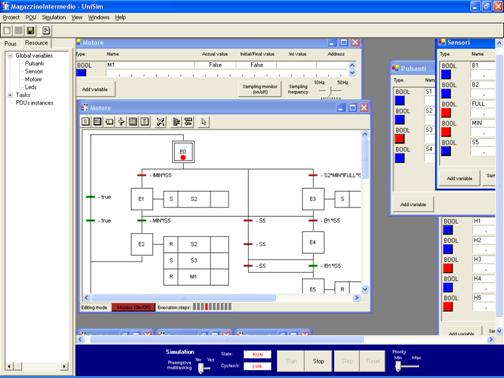Screen dimensions: 504x378
Task: Select the pointer cursor tool in SFC toolbar
Action: [203, 122]
